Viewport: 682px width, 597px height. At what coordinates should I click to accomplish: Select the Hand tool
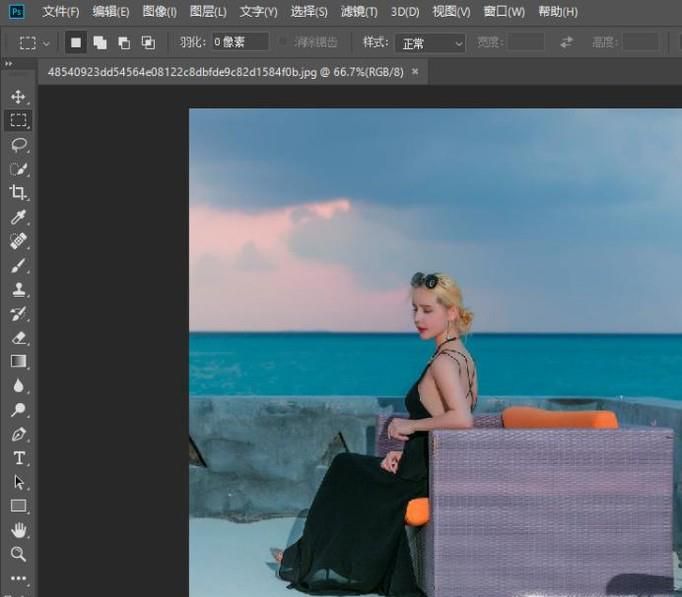[x=18, y=530]
